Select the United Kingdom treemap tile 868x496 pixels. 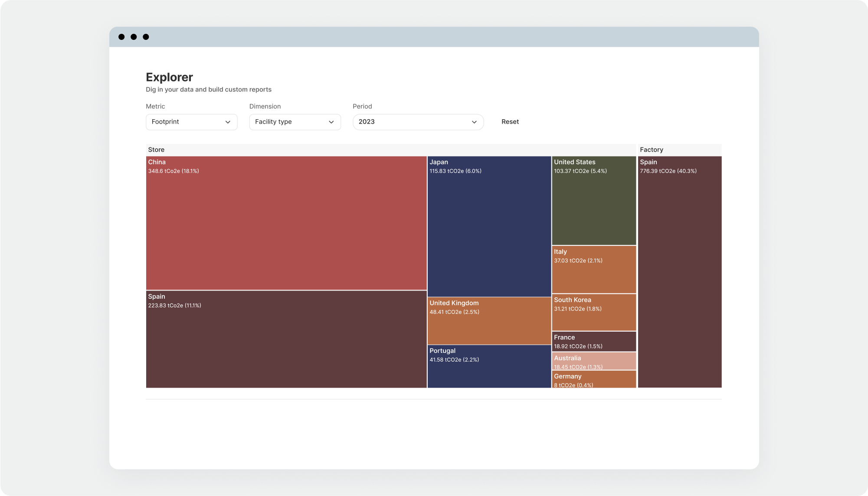click(x=489, y=321)
